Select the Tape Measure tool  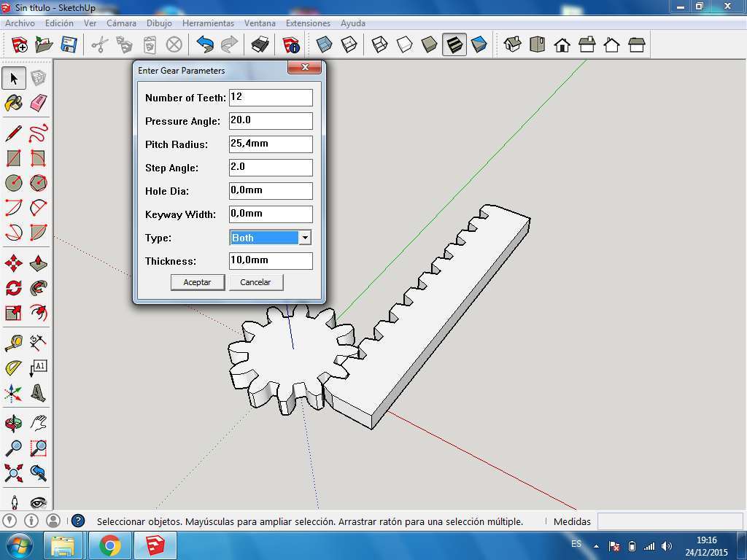14,343
